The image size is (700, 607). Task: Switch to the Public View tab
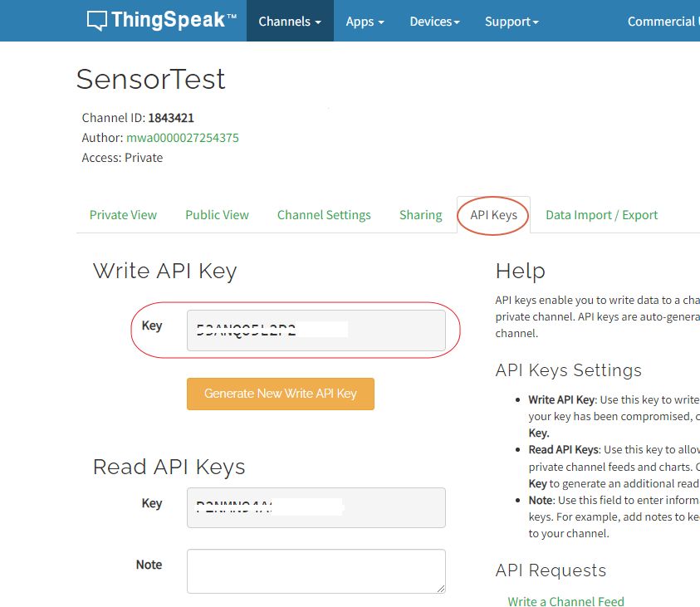[x=217, y=215]
